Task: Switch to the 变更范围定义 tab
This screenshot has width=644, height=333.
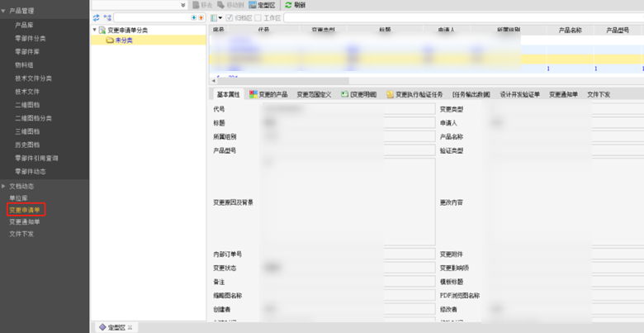Action: pyautogui.click(x=314, y=94)
